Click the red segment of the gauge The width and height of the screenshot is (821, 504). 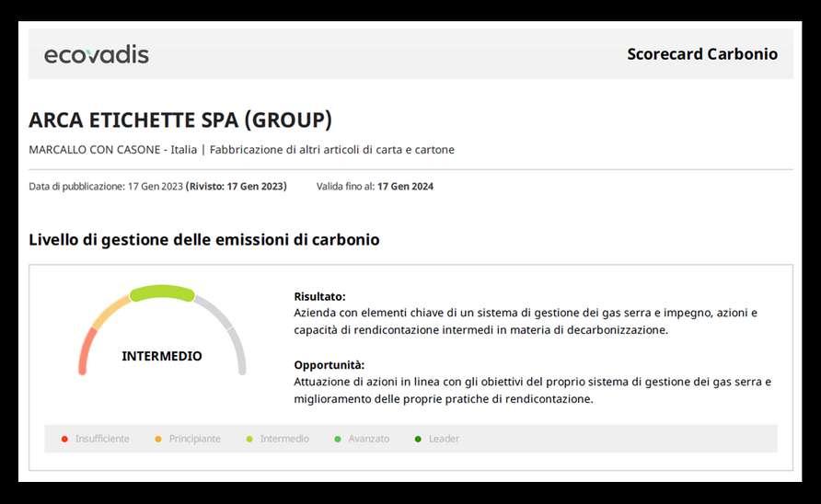pyautogui.click(x=84, y=351)
